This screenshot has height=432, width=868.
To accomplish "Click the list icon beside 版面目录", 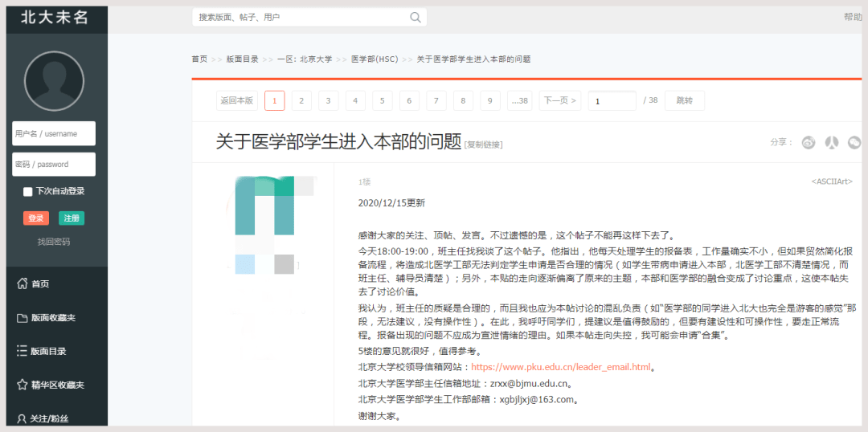I will (23, 351).
